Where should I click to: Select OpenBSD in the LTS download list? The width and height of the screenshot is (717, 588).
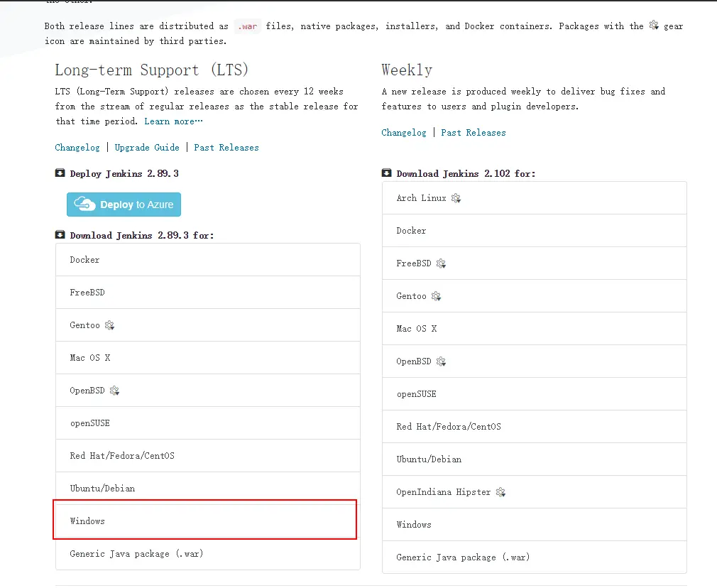[x=207, y=391]
